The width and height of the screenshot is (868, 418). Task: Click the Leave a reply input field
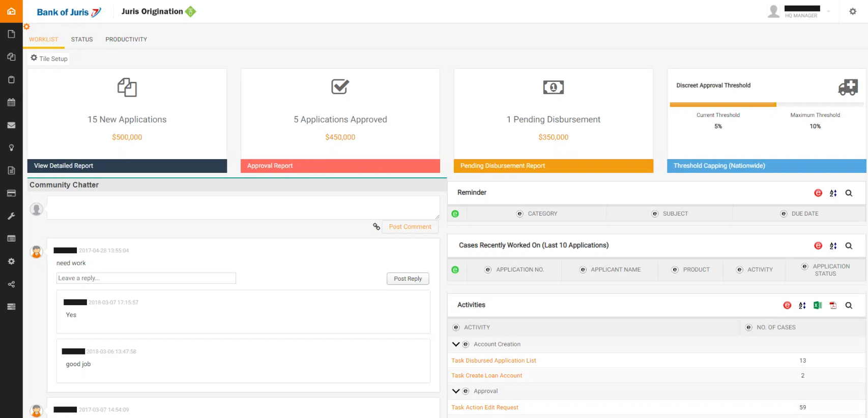146,278
